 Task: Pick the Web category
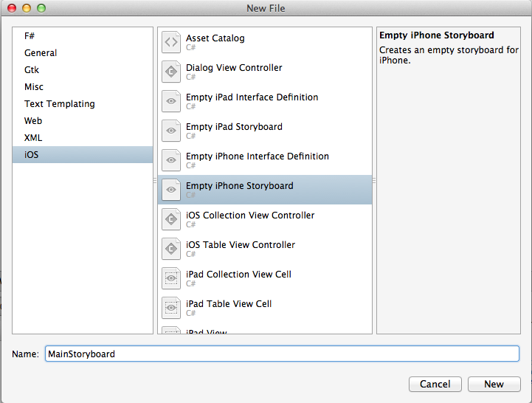click(33, 121)
